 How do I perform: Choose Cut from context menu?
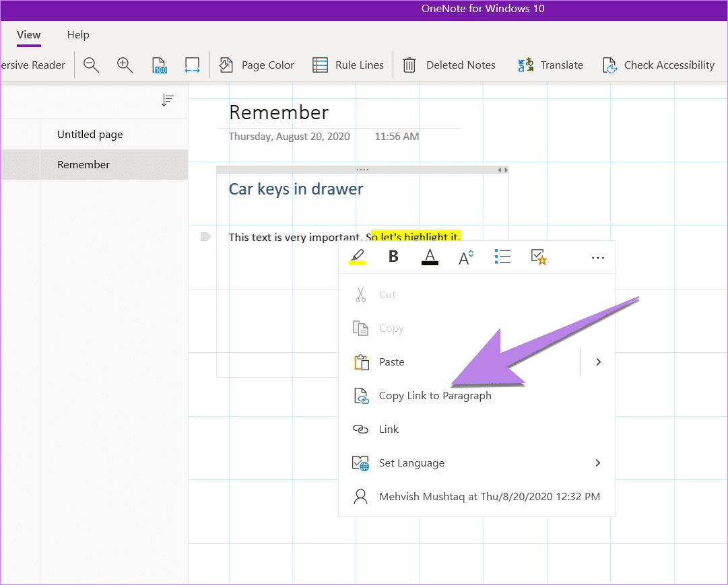[477, 294]
